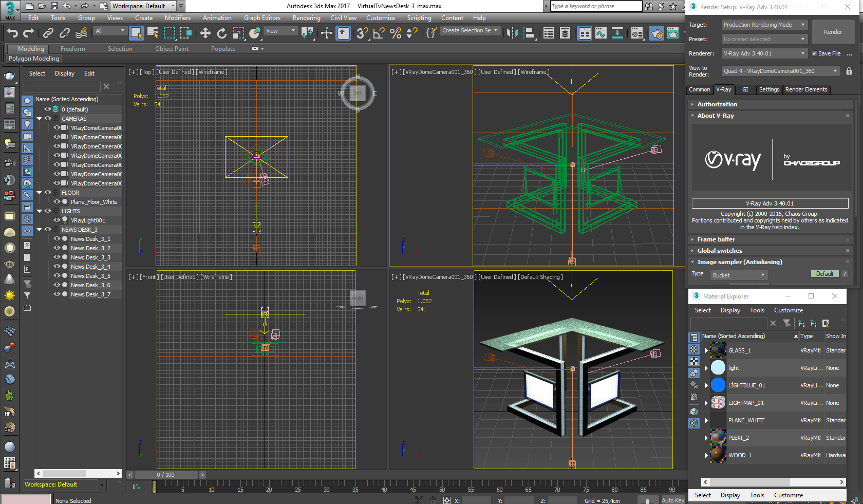863x504 pixels.
Task: Collapse the CAMERAS group in scene explorer
Action: pos(39,119)
